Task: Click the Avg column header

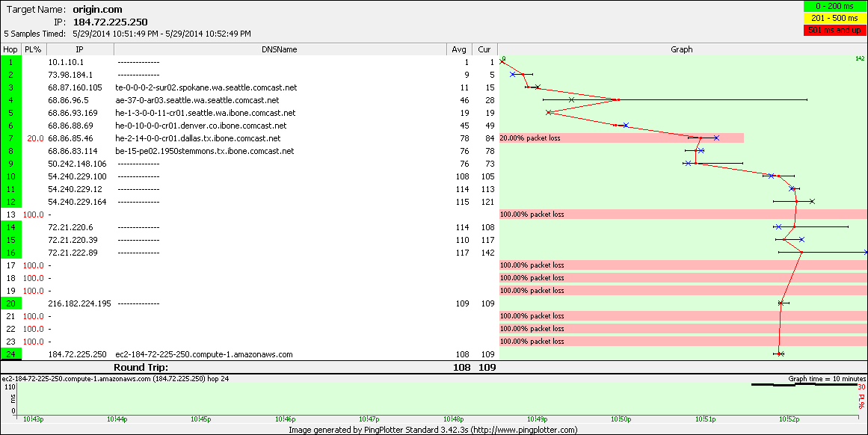Action: (459, 49)
